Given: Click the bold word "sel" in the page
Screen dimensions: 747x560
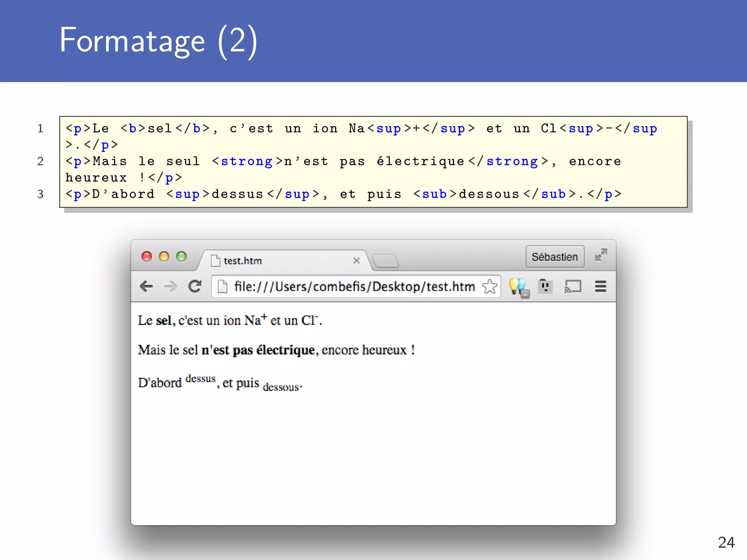Looking at the screenshot, I should pyautogui.click(x=164, y=320).
